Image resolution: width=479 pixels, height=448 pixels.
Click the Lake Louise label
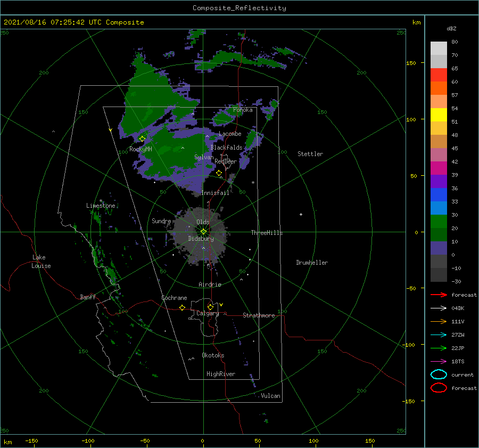pyautogui.click(x=41, y=262)
